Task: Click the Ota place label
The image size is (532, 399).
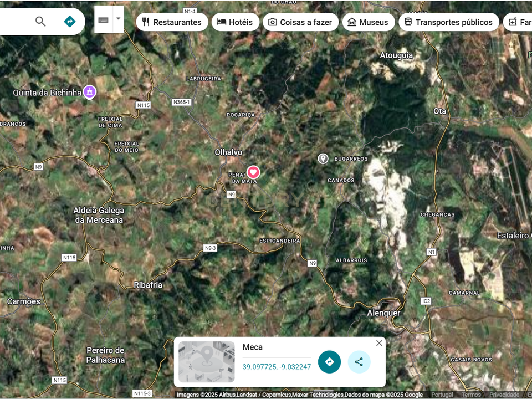Action: coord(439,111)
